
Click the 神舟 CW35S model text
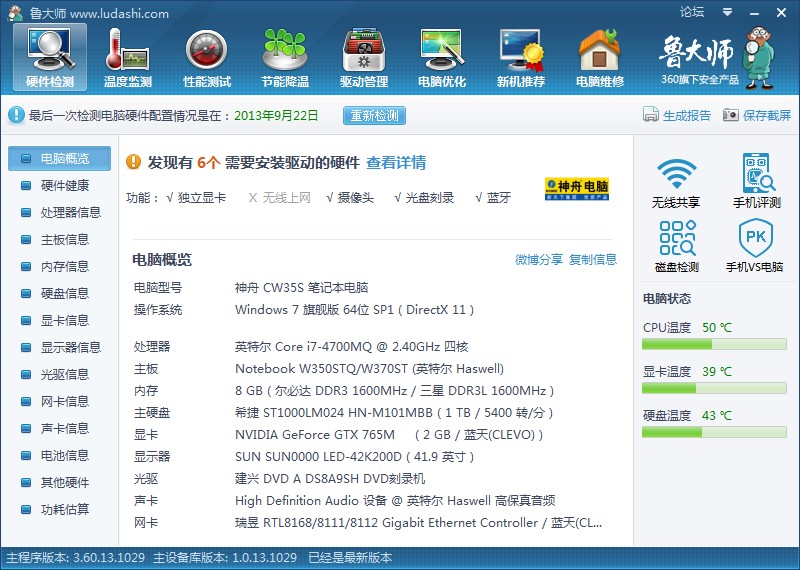(x=301, y=288)
